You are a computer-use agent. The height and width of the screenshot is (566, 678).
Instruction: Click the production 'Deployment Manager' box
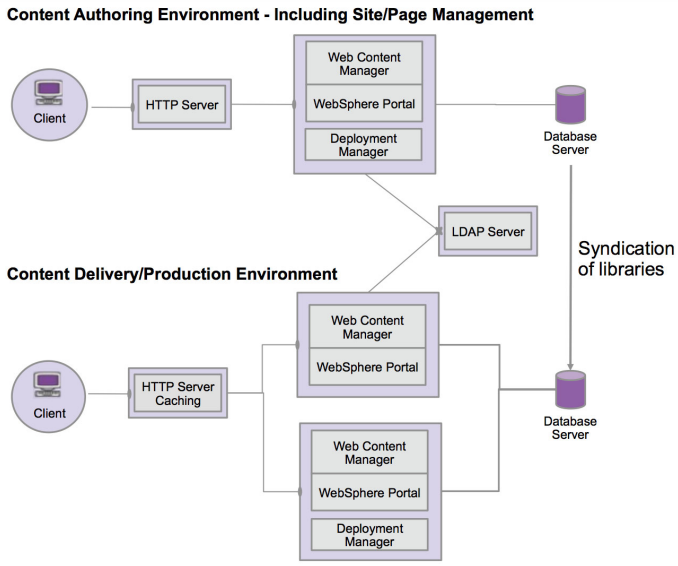370,535
